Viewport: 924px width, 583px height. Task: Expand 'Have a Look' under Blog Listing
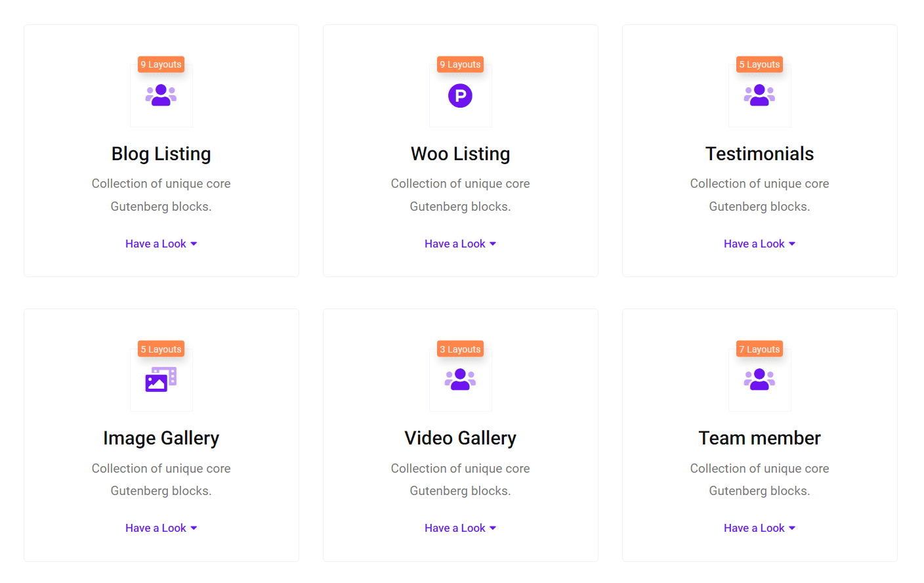click(161, 244)
